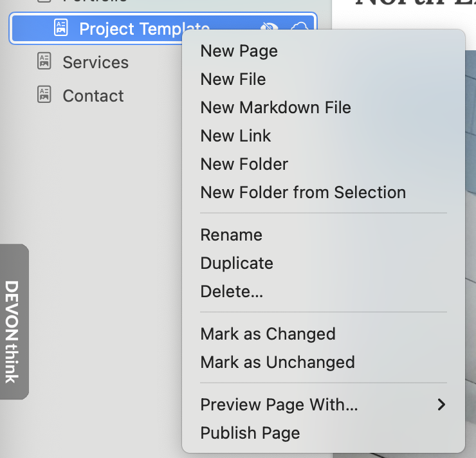Mark the page as Changed
The width and height of the screenshot is (476, 458).
pyautogui.click(x=268, y=334)
